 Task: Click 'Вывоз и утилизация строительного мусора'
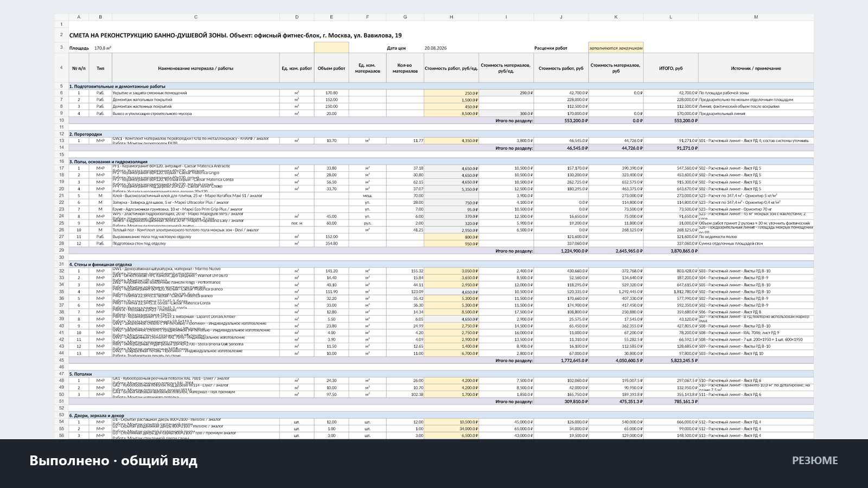coord(196,114)
